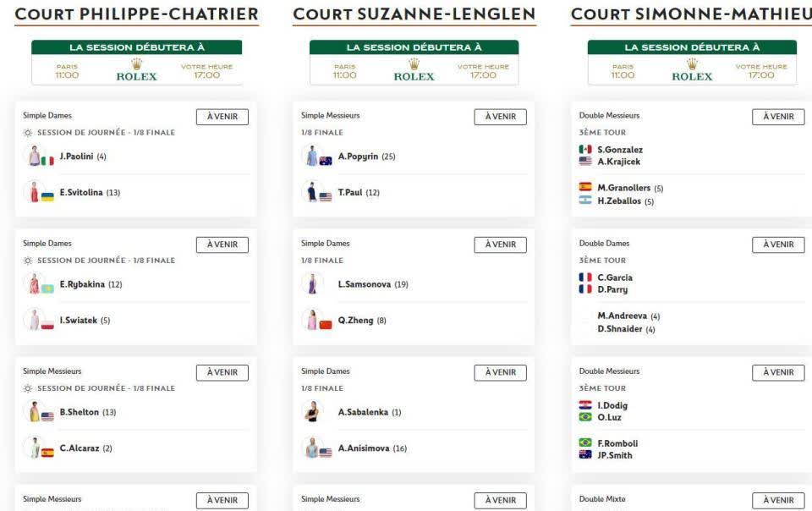The width and height of the screenshot is (812, 511).
Task: Click À VENIR on Gonzalez/Krajicek doubles match
Action: (x=778, y=117)
